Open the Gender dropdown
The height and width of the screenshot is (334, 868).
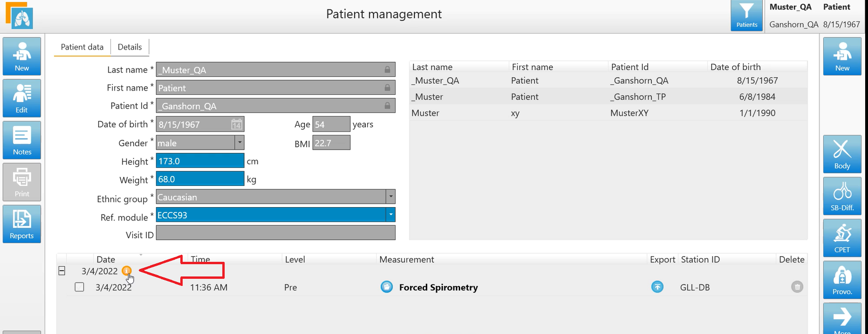coord(239,142)
